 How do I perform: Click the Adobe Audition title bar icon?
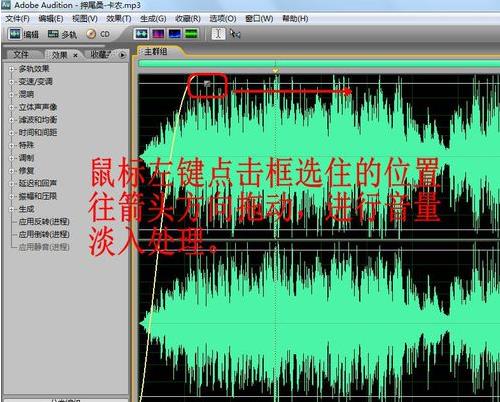click(6, 5)
